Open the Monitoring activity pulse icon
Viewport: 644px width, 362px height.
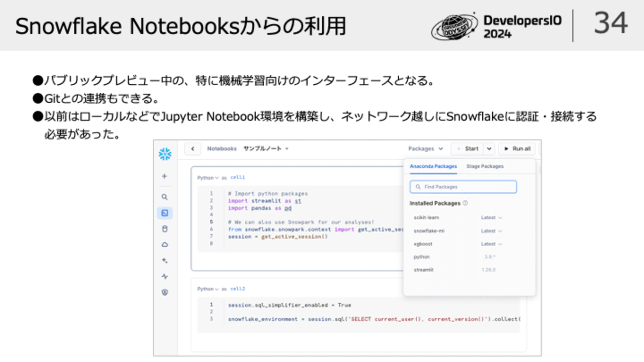click(x=165, y=276)
